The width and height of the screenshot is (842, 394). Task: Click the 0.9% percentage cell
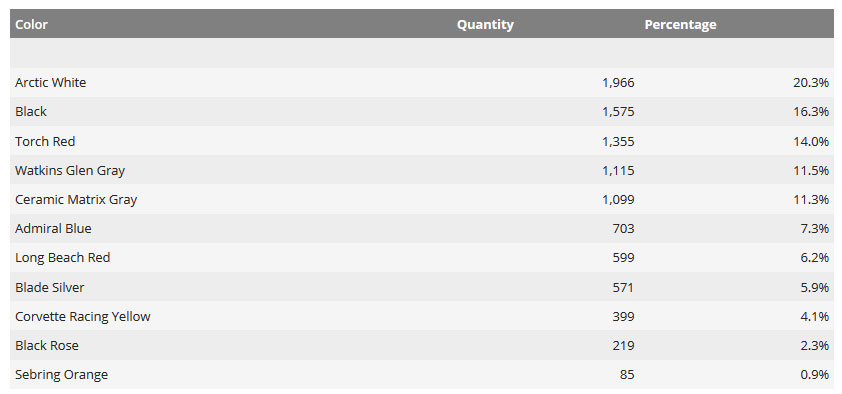pyautogui.click(x=815, y=375)
